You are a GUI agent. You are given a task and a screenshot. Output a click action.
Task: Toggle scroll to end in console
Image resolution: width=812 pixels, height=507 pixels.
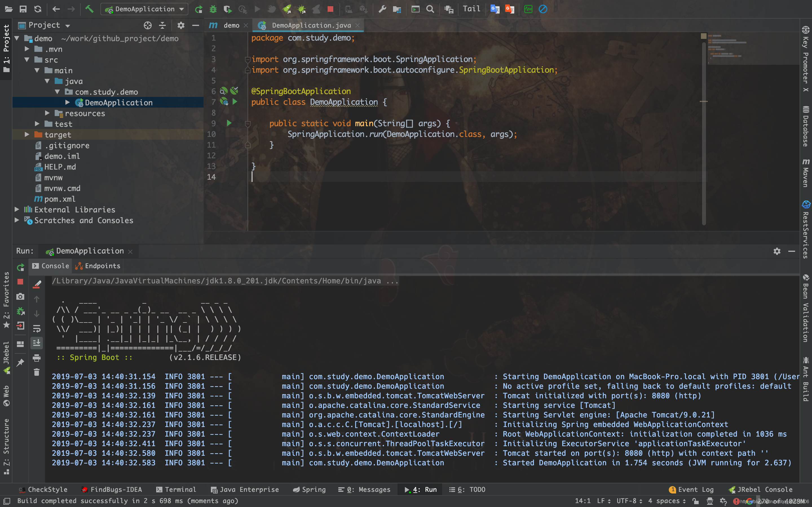(37, 343)
